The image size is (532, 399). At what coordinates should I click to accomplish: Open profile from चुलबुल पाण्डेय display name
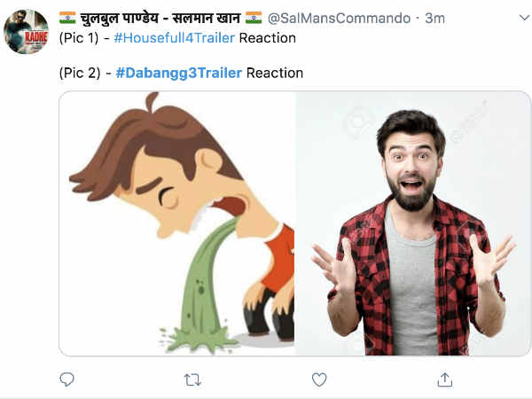coord(160,18)
